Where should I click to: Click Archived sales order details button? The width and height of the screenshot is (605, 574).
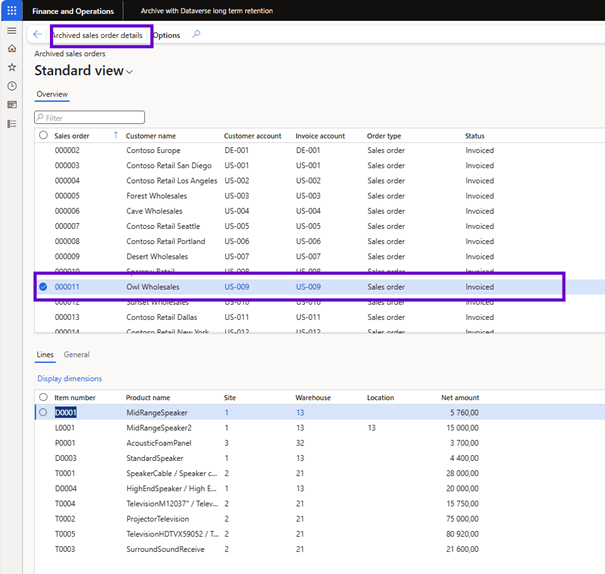[x=98, y=35]
